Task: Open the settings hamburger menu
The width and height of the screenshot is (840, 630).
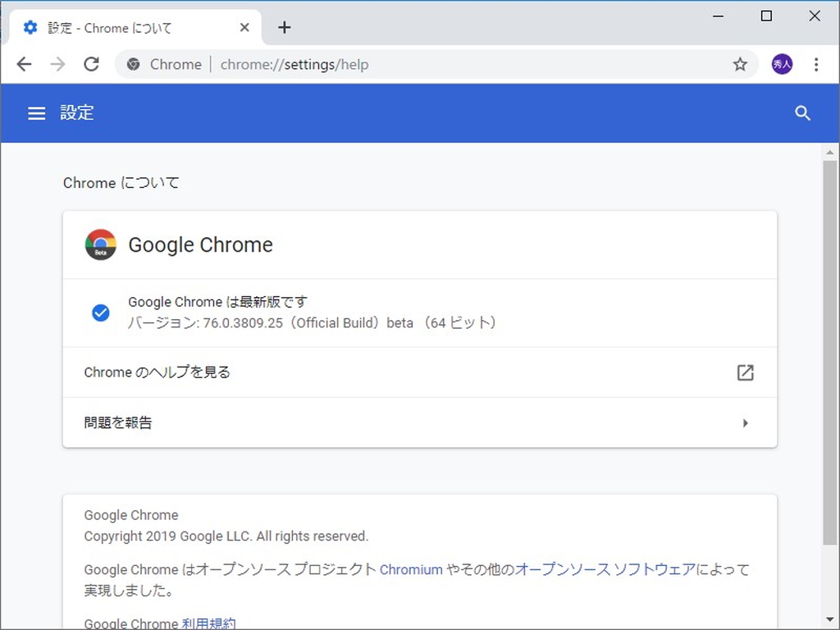Action: pyautogui.click(x=36, y=113)
